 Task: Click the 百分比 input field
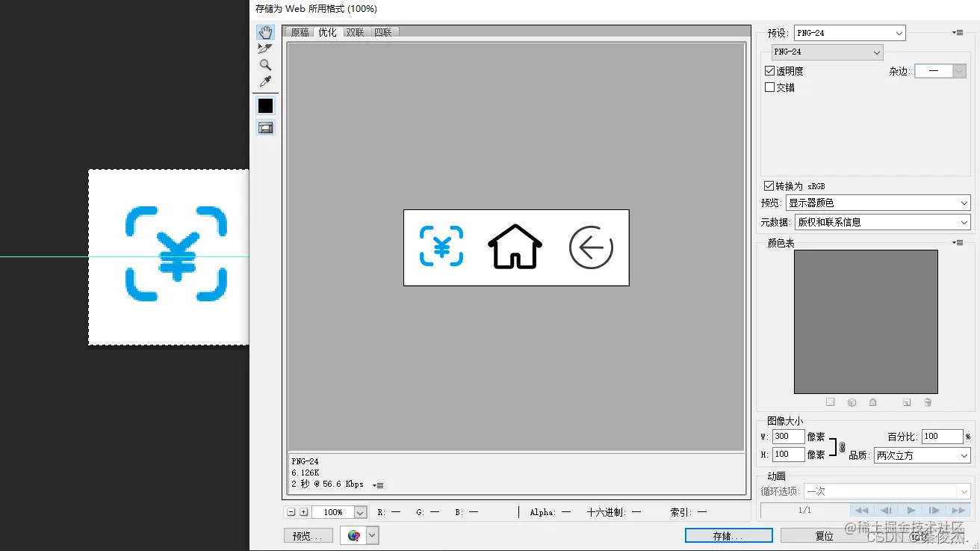coord(943,437)
